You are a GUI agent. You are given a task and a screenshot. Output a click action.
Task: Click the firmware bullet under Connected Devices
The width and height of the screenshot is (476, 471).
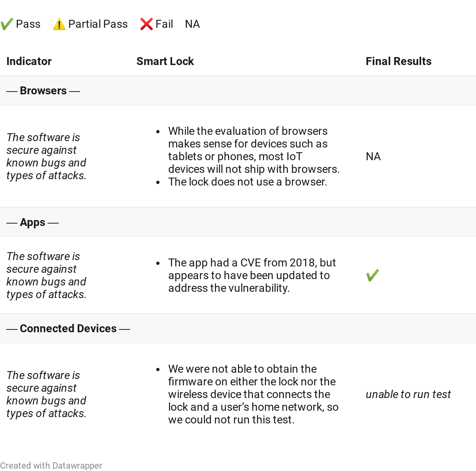tap(253, 394)
